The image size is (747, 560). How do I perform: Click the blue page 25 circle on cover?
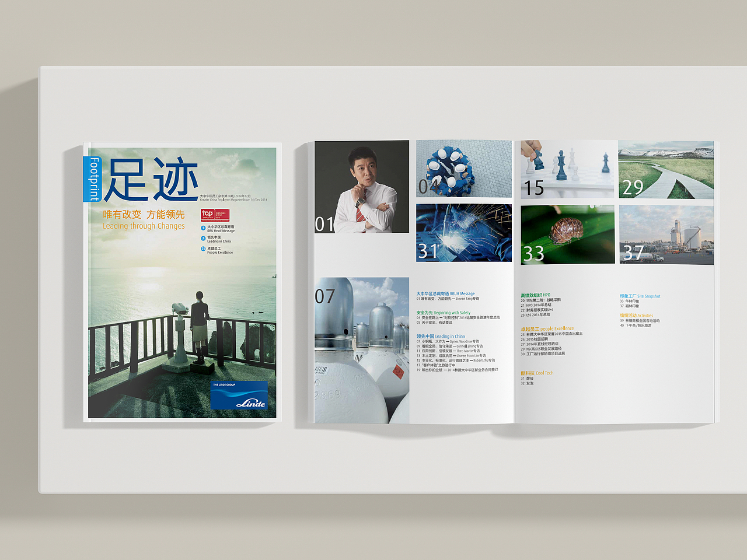(x=203, y=249)
